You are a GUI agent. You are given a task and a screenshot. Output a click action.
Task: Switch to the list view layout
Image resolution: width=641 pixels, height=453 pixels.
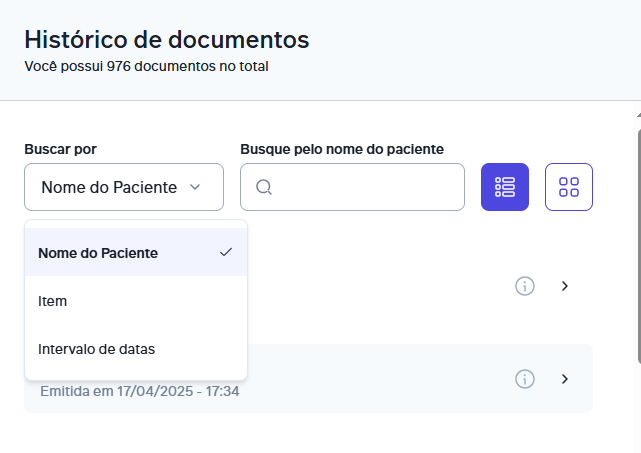click(x=505, y=187)
